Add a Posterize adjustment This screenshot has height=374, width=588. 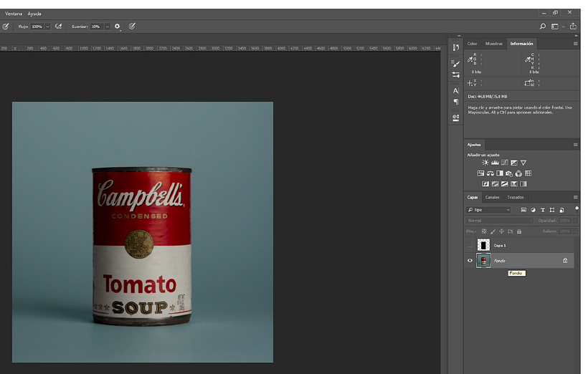495,183
